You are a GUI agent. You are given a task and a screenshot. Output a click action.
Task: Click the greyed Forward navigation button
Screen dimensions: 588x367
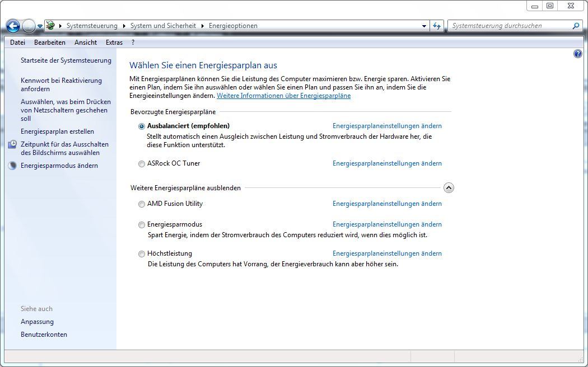pyautogui.click(x=29, y=26)
